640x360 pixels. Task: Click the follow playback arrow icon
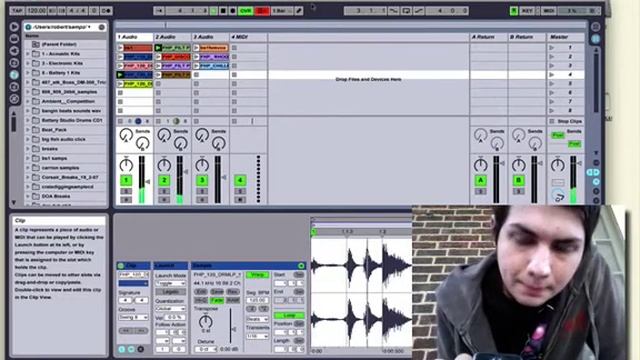tap(160, 11)
